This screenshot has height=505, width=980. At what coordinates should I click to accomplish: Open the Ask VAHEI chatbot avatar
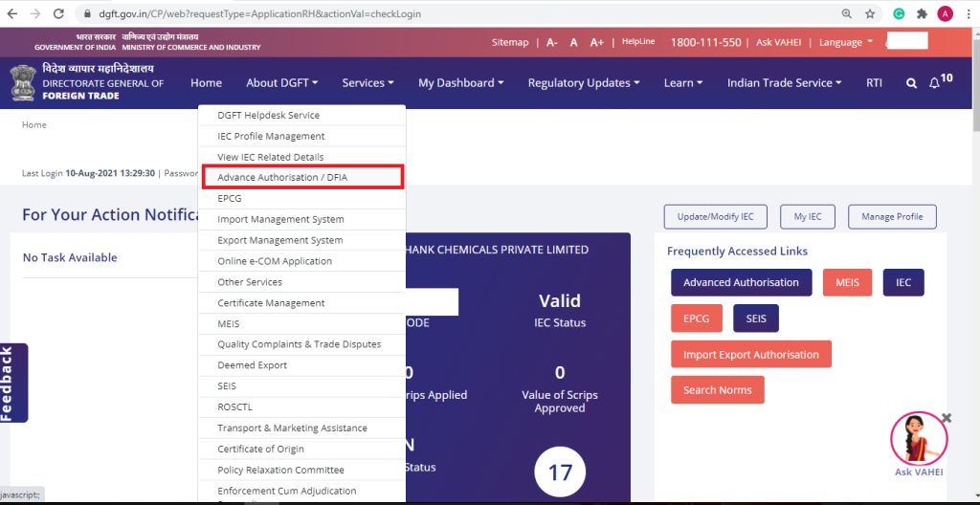919,439
